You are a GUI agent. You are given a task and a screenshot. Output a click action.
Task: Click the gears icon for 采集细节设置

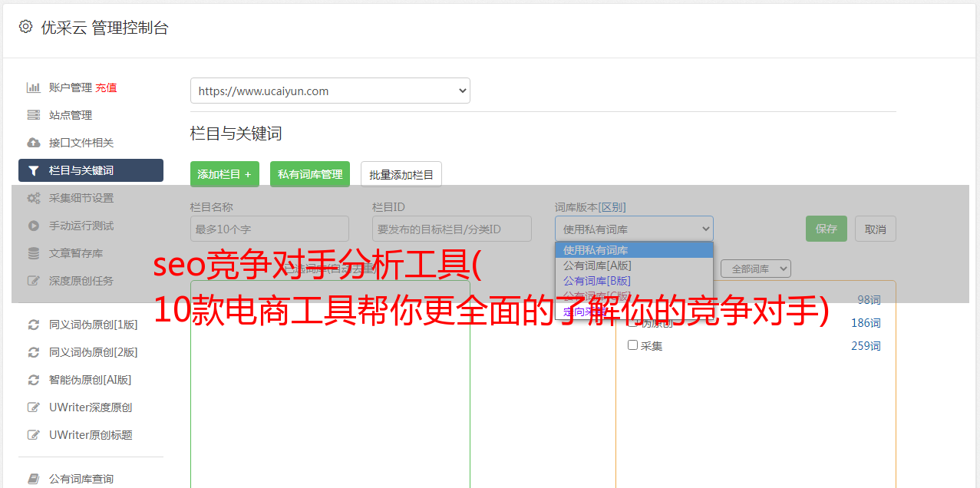pos(33,198)
